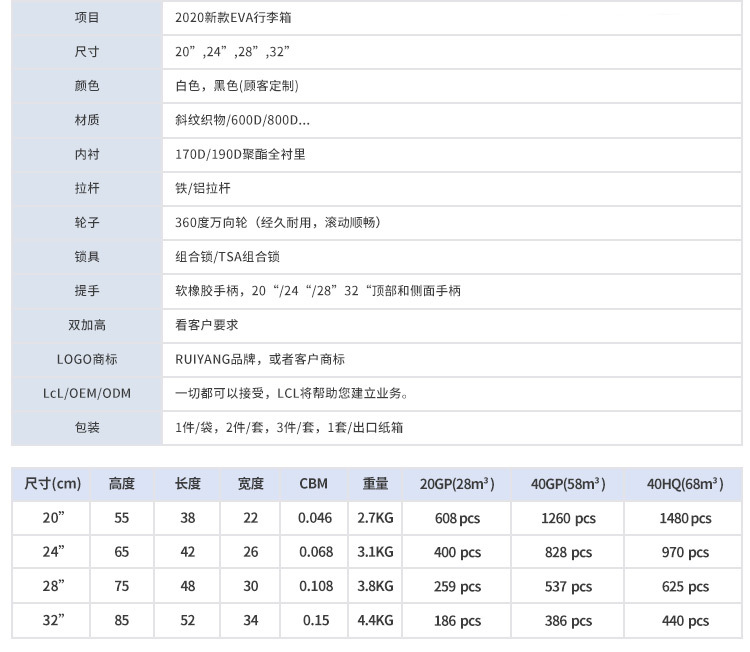Screen dimensions: 750x652
Task: Click the 186 pcs cell
Action: pos(457,621)
